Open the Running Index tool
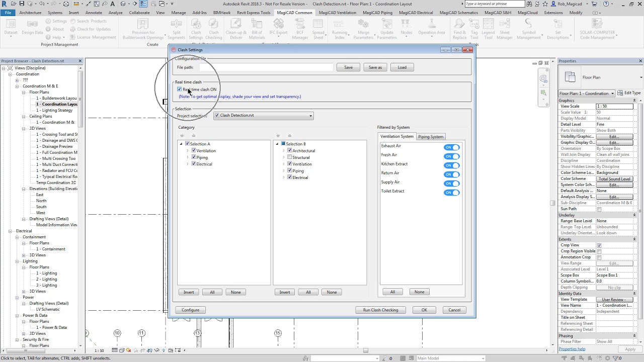This screenshot has height=362, width=644. (340, 30)
